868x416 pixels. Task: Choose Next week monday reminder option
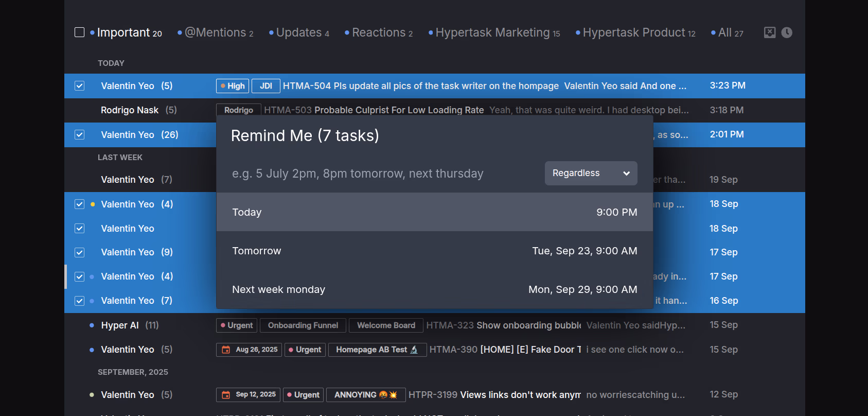pos(435,289)
